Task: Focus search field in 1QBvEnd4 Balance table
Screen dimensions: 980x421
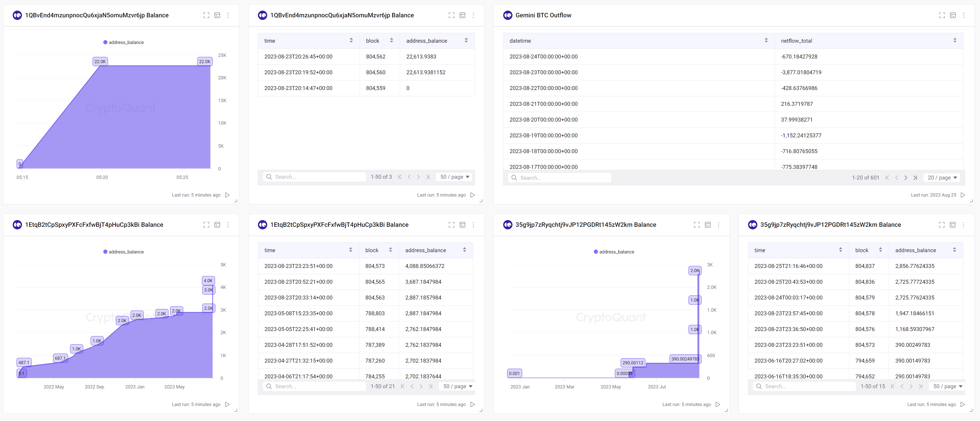Action: pyautogui.click(x=314, y=177)
